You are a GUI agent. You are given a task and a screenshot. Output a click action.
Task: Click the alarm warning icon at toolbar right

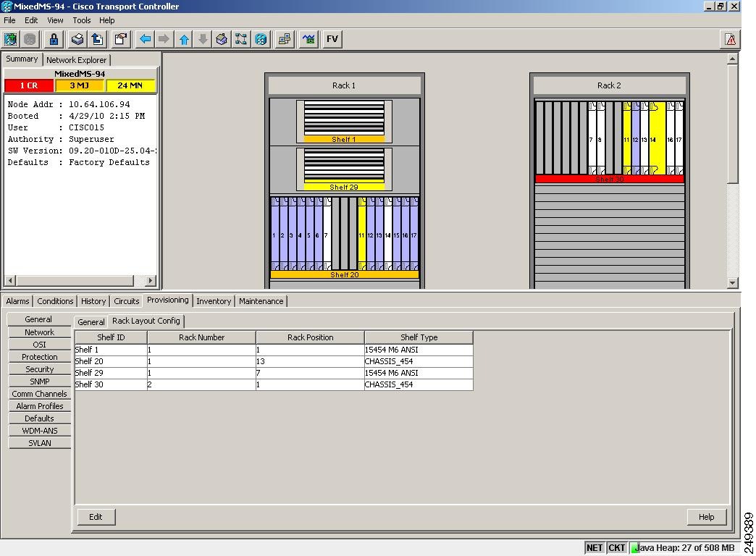(731, 39)
